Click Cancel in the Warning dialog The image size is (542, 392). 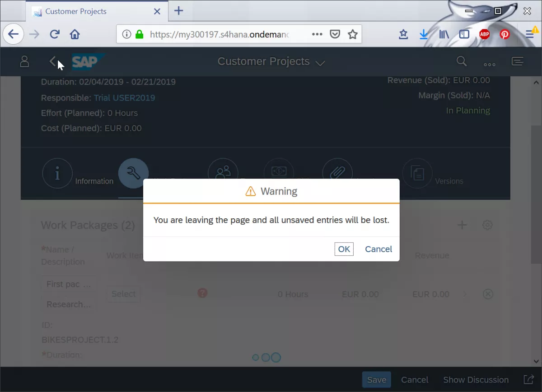pos(378,249)
